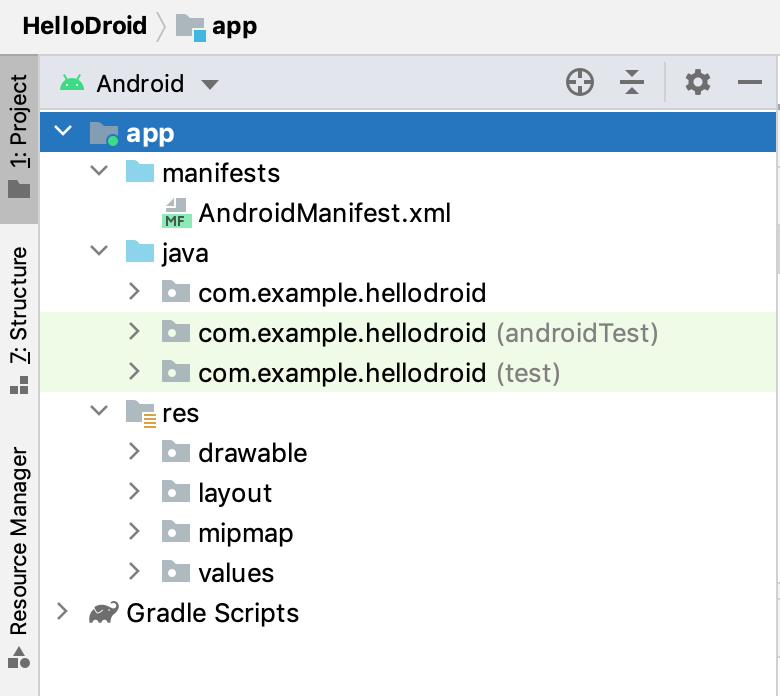Expand the layout folder
The height and width of the screenshot is (696, 780).
coord(134,492)
